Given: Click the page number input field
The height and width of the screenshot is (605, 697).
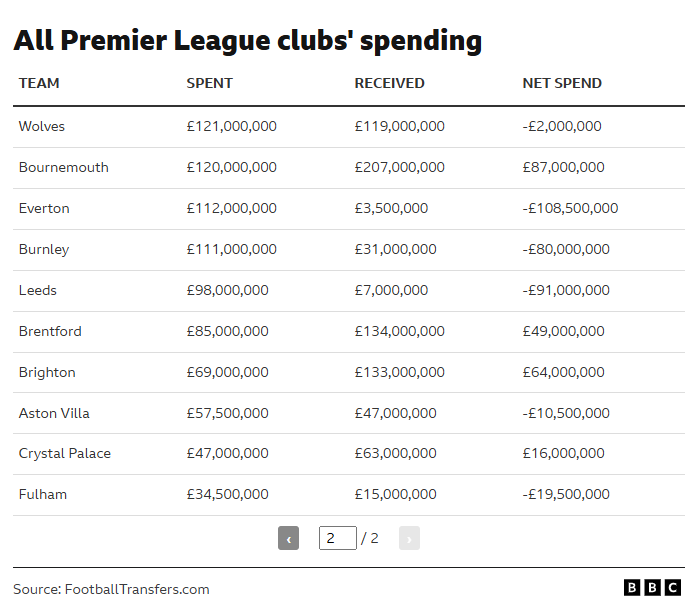Looking at the screenshot, I should tap(337, 538).
